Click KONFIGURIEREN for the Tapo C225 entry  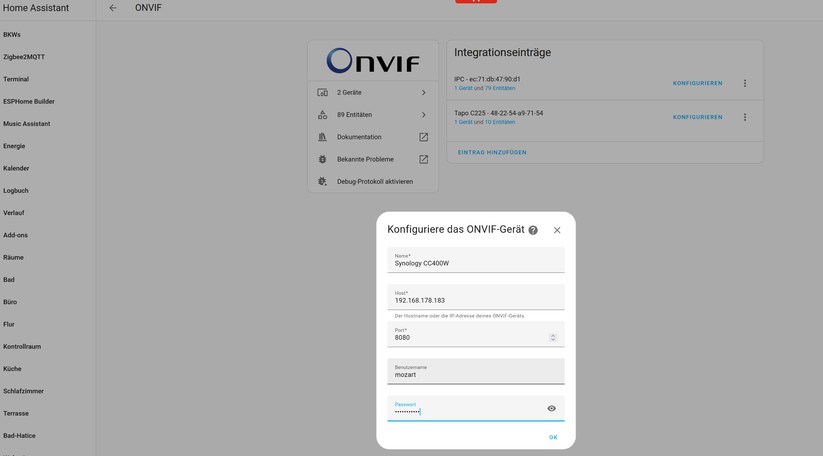click(698, 117)
